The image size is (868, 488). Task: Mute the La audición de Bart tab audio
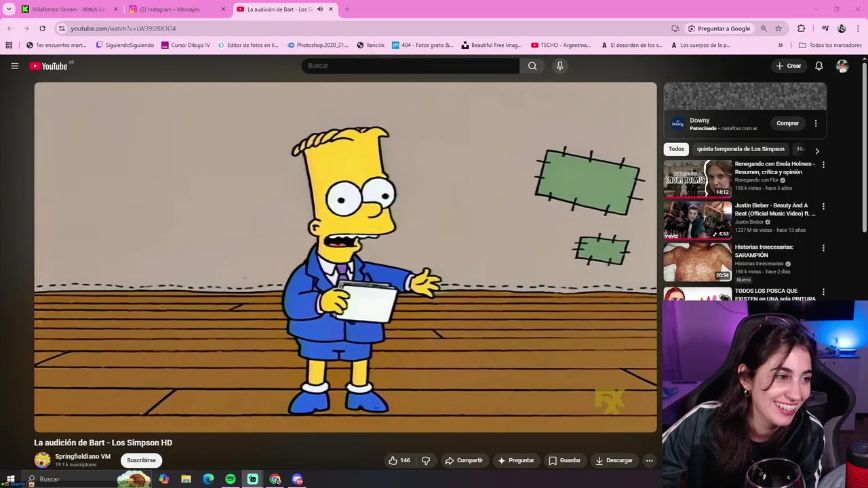click(319, 9)
